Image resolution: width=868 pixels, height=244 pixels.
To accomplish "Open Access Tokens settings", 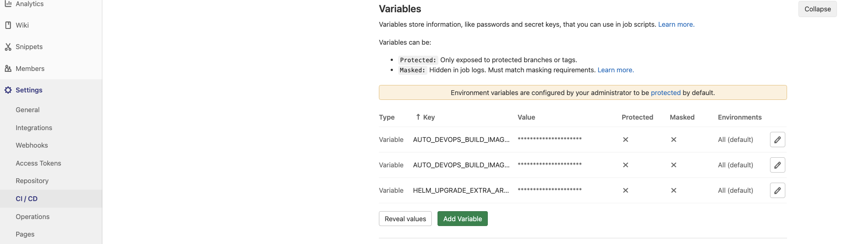I will 38,163.
